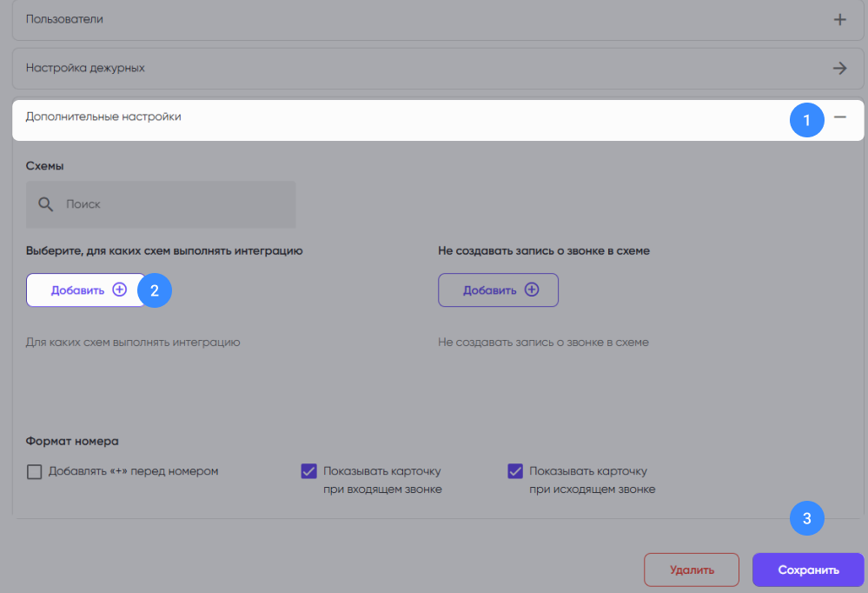Uncheck Показывать карточку при входящем звонке

pyautogui.click(x=309, y=471)
